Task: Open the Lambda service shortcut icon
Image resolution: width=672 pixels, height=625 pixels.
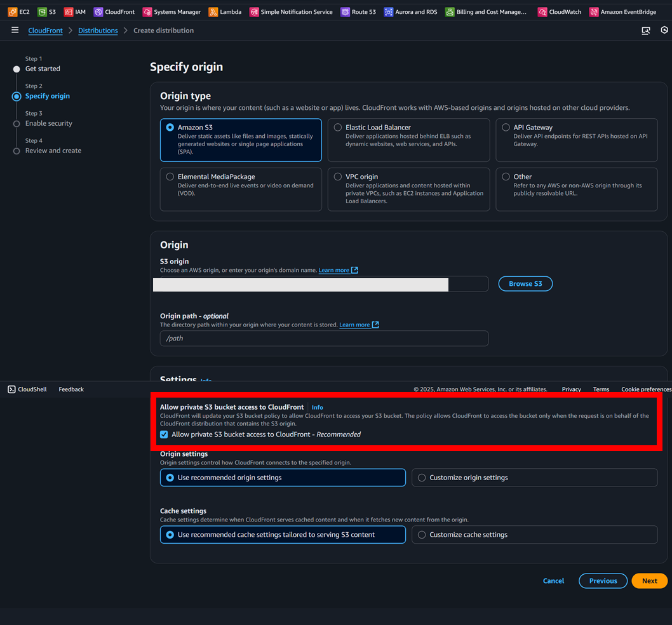Action: pyautogui.click(x=213, y=12)
